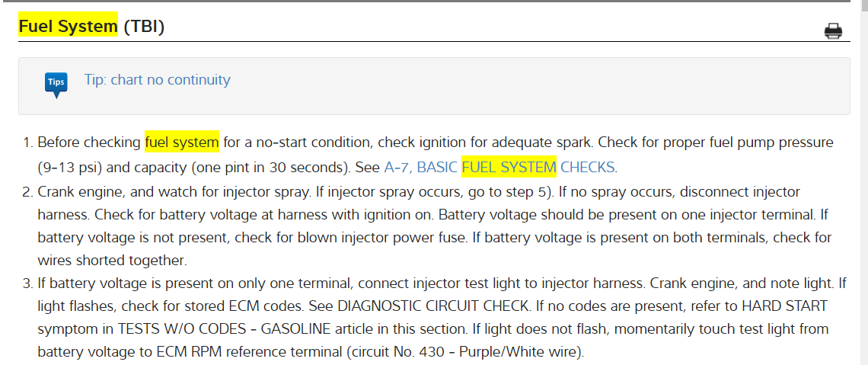Click the word 'CHECKS.' ending the blue link
The width and height of the screenshot is (868, 365).
pyautogui.click(x=589, y=167)
